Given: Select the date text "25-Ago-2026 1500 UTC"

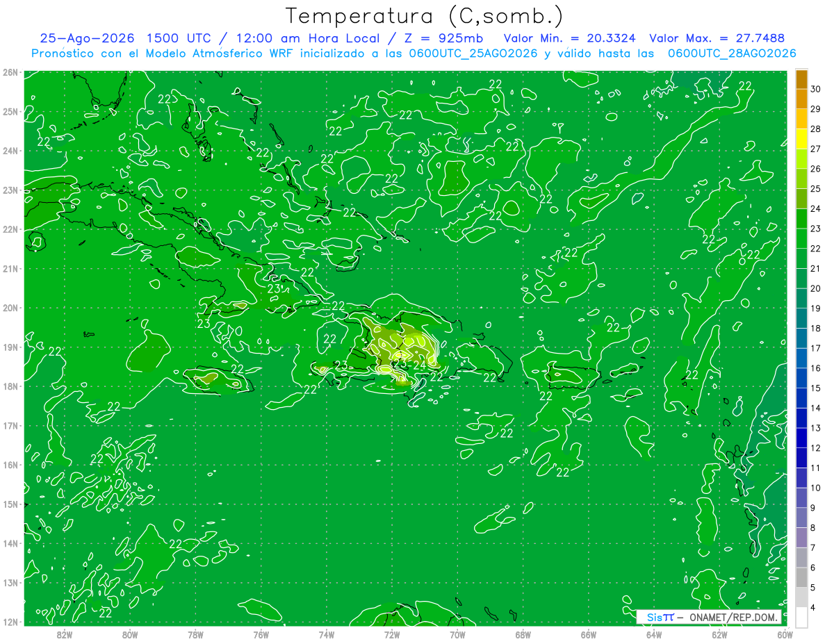Looking at the screenshot, I should tap(125, 38).
